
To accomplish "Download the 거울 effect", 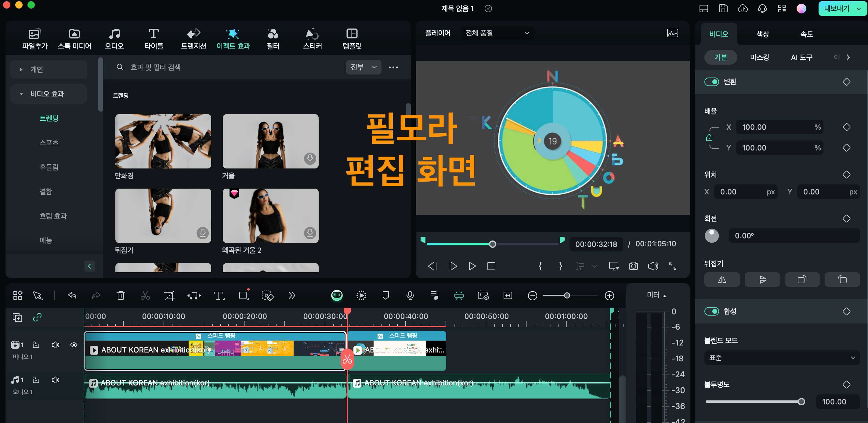I will click(x=310, y=158).
